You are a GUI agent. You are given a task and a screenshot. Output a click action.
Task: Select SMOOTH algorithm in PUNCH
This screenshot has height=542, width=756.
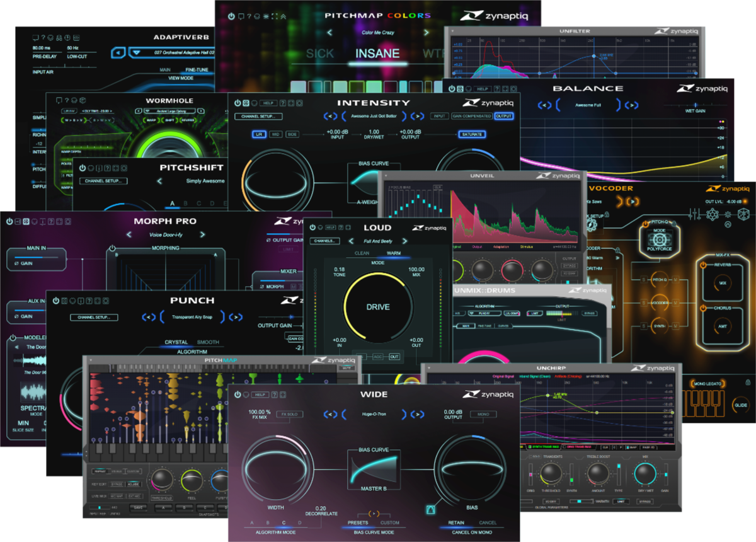(208, 342)
